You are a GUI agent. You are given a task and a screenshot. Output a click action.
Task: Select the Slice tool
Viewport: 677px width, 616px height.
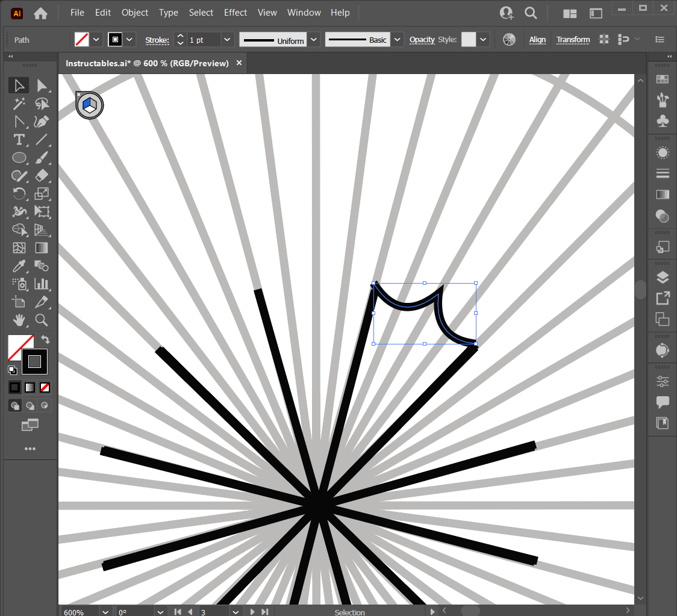(42, 302)
